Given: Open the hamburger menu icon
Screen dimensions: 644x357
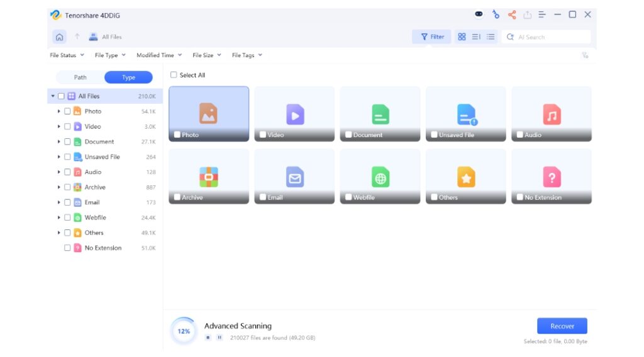Looking at the screenshot, I should tap(542, 15).
